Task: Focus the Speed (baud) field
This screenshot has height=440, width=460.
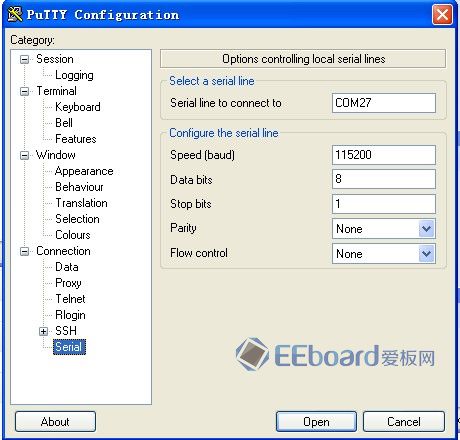Action: click(x=384, y=155)
